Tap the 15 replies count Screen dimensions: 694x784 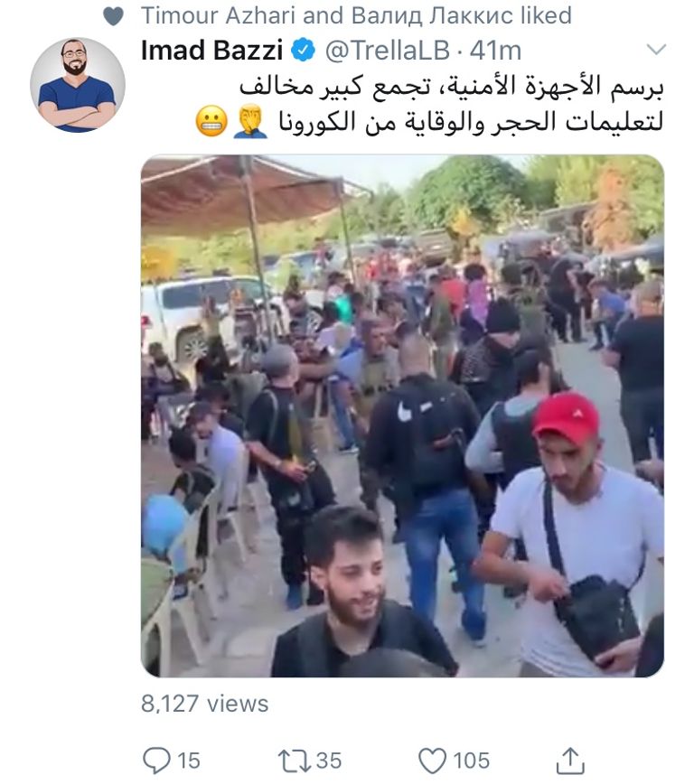[189, 761]
